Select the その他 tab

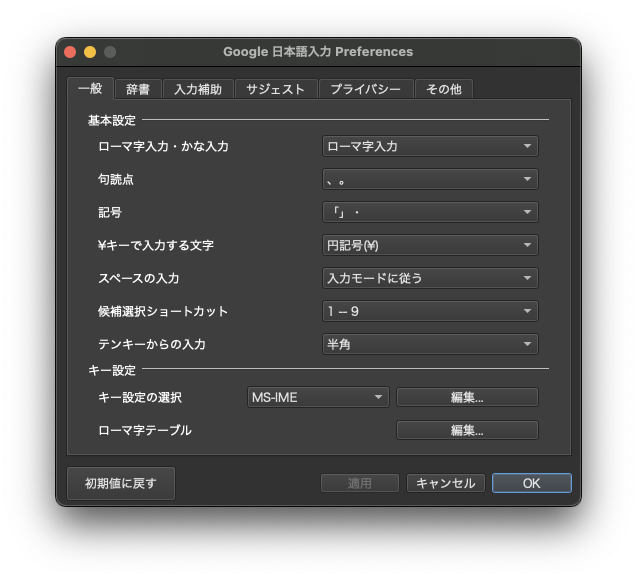tap(444, 89)
